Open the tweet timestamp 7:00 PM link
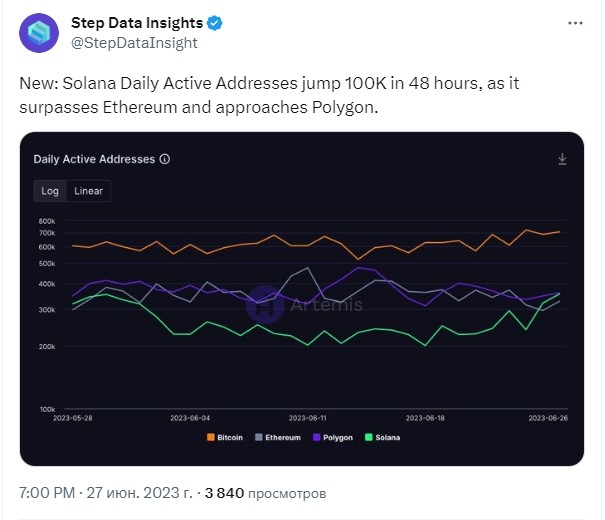Image resolution: width=605 pixels, height=520 pixels. click(47, 493)
